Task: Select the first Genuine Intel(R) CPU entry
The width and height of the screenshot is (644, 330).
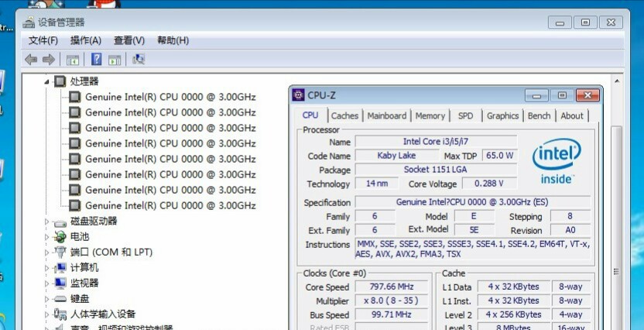Action: coord(170,97)
